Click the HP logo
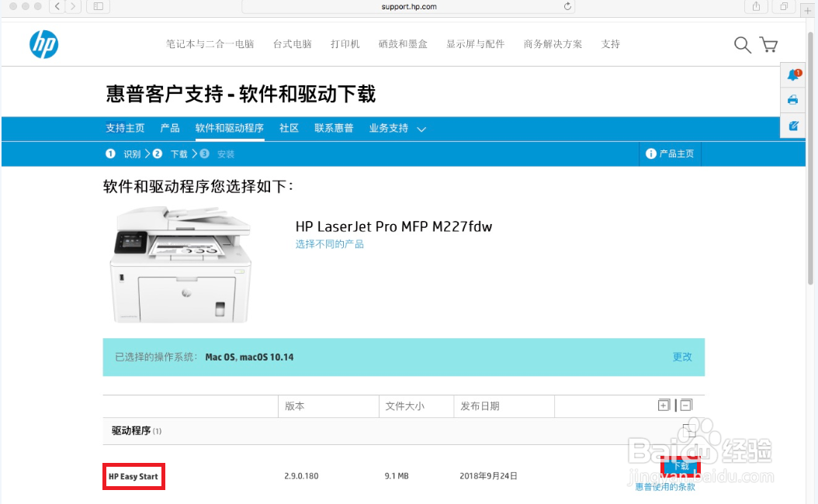Viewport: 818px width, 504px height. pos(43,44)
